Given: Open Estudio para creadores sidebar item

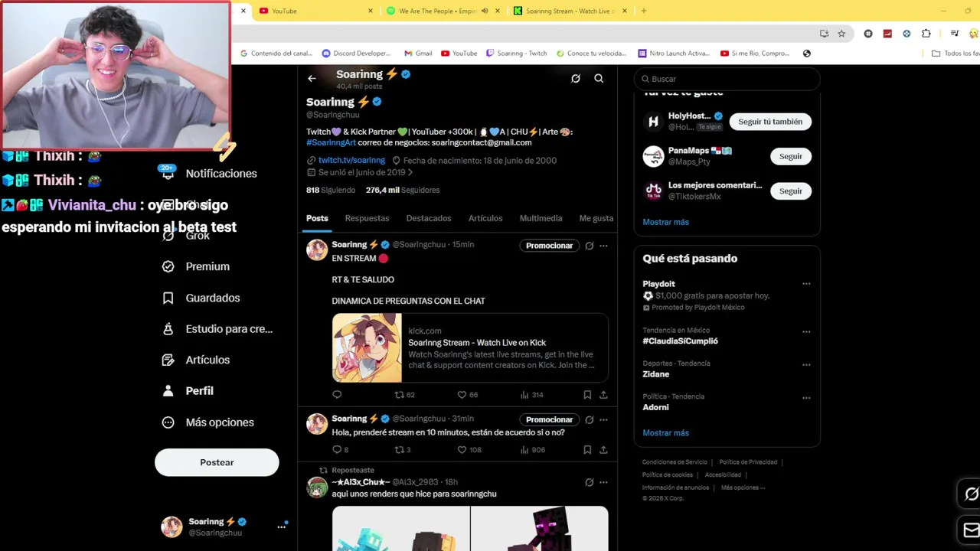Looking at the screenshot, I should coord(217,329).
